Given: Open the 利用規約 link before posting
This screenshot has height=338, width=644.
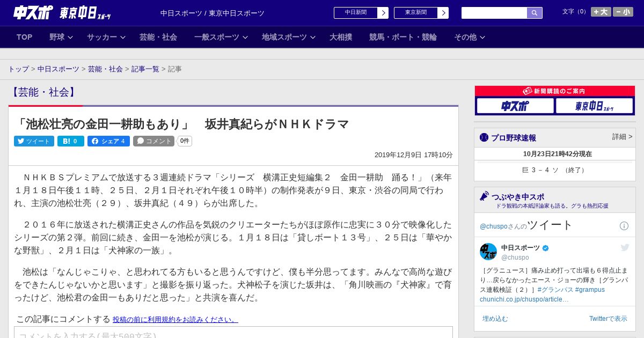Looking at the screenshot, I should click(175, 320).
